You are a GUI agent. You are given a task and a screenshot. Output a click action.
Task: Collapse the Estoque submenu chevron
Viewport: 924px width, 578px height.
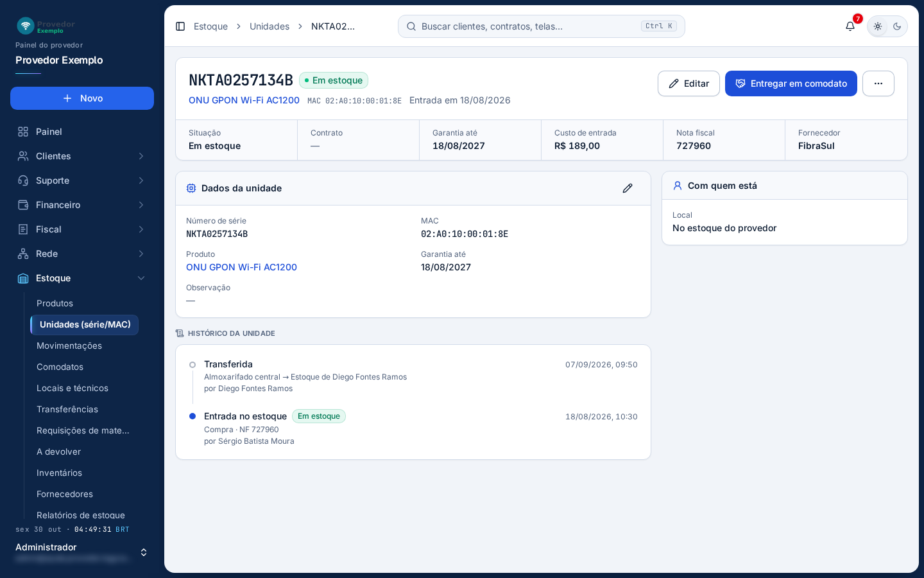[x=141, y=278]
